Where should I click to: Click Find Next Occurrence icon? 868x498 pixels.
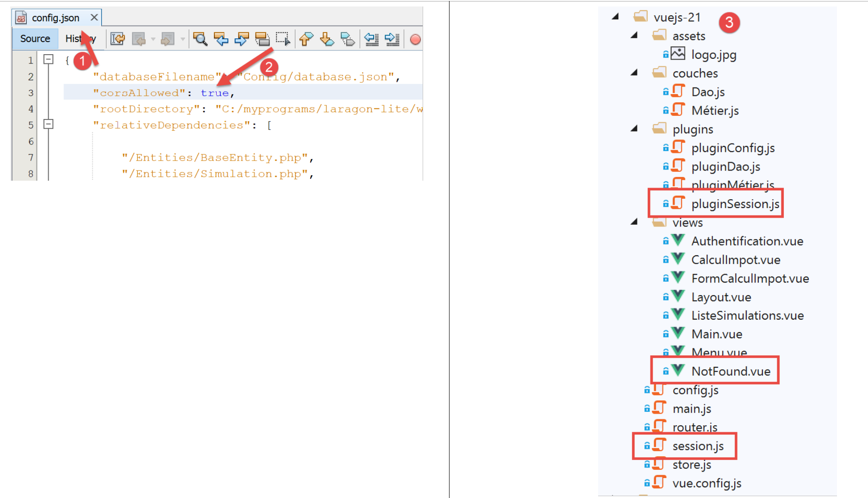click(x=241, y=39)
